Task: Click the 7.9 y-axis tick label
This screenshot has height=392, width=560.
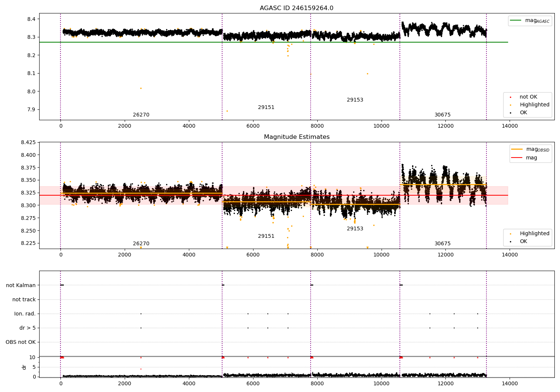Action: [31, 110]
